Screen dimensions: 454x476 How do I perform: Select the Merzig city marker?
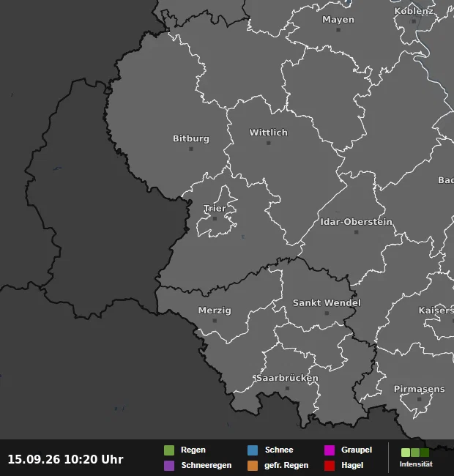click(215, 321)
